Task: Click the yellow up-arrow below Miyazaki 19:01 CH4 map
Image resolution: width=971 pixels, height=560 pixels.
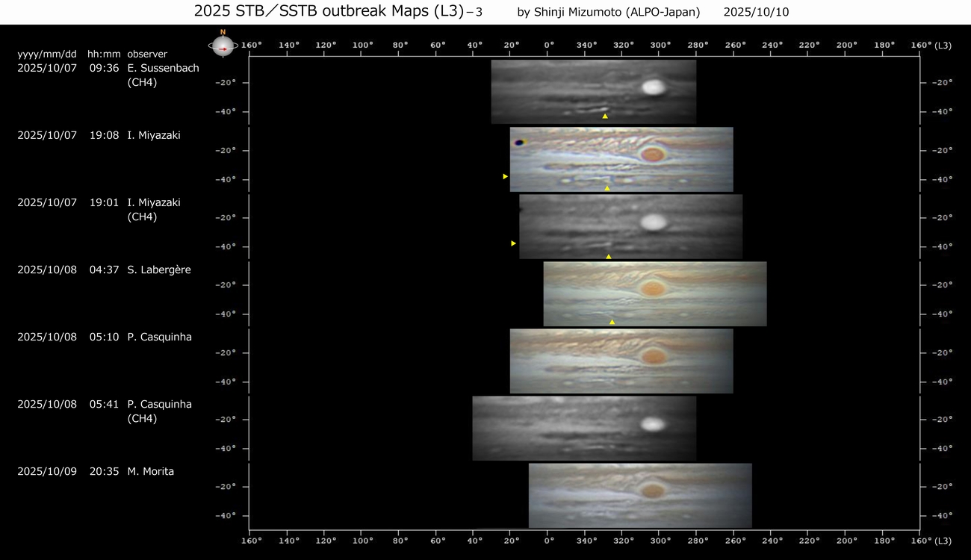Action: (x=609, y=256)
